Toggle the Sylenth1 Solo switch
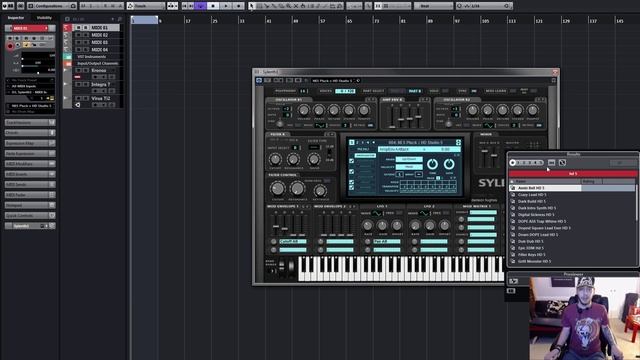 point(445,91)
